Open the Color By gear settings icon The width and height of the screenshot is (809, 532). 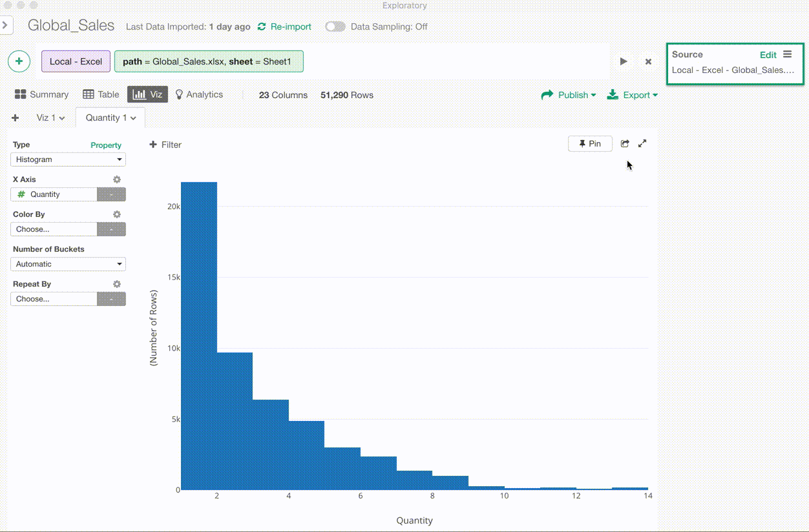(x=117, y=214)
